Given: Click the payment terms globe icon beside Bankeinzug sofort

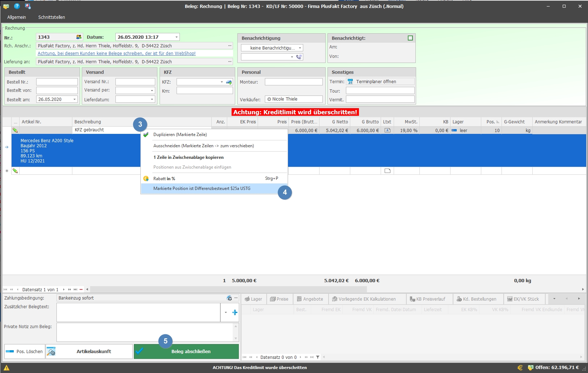Looking at the screenshot, I should 229,298.
